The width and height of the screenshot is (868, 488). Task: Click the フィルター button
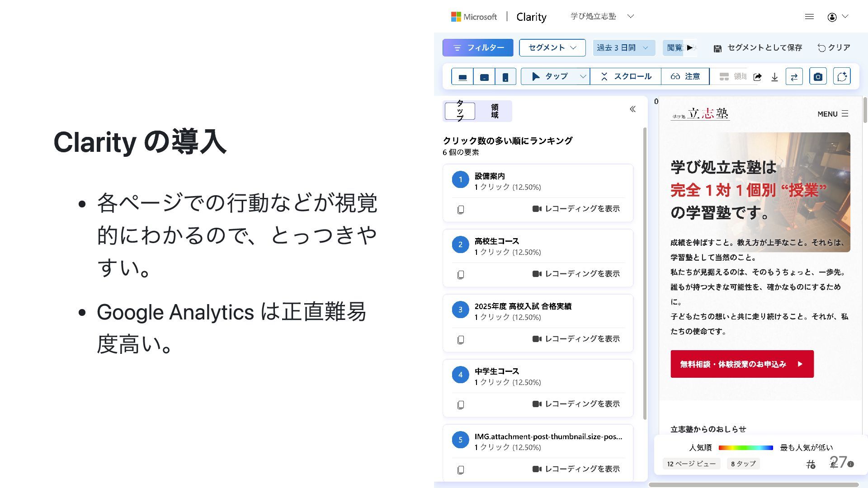tap(478, 47)
